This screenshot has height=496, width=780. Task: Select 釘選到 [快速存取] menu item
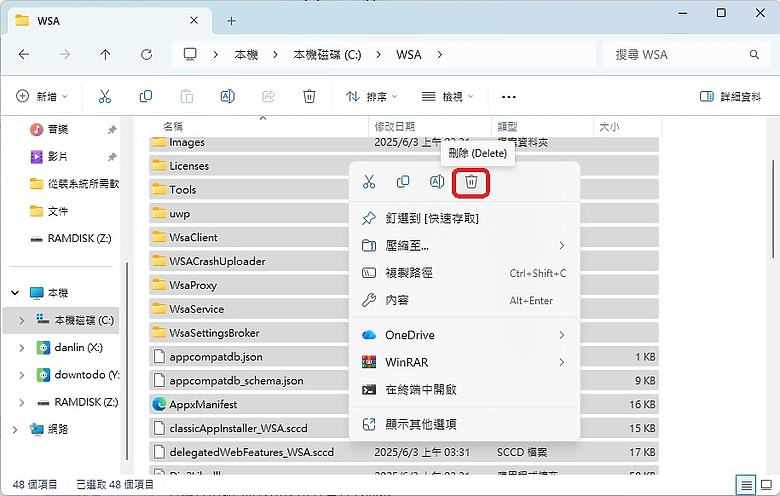464,218
